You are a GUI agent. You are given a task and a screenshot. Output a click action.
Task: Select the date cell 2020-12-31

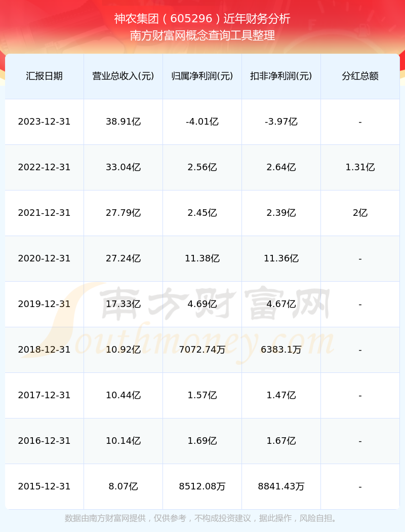click(44, 258)
